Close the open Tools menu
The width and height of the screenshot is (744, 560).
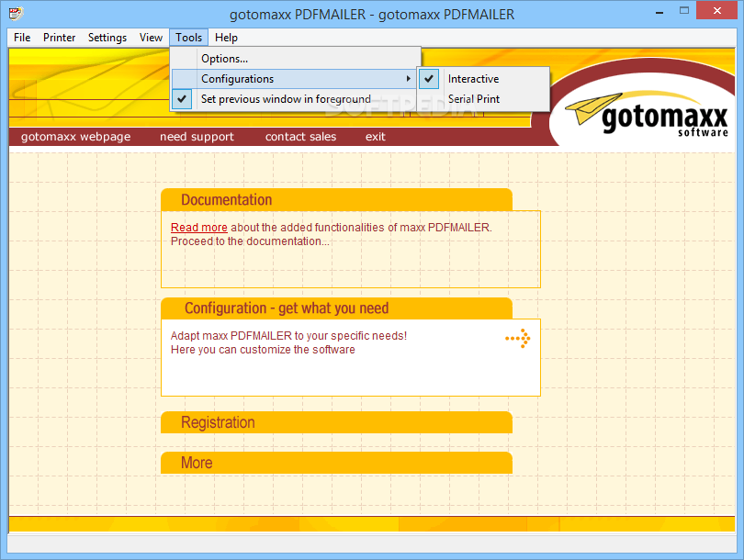[x=189, y=38]
